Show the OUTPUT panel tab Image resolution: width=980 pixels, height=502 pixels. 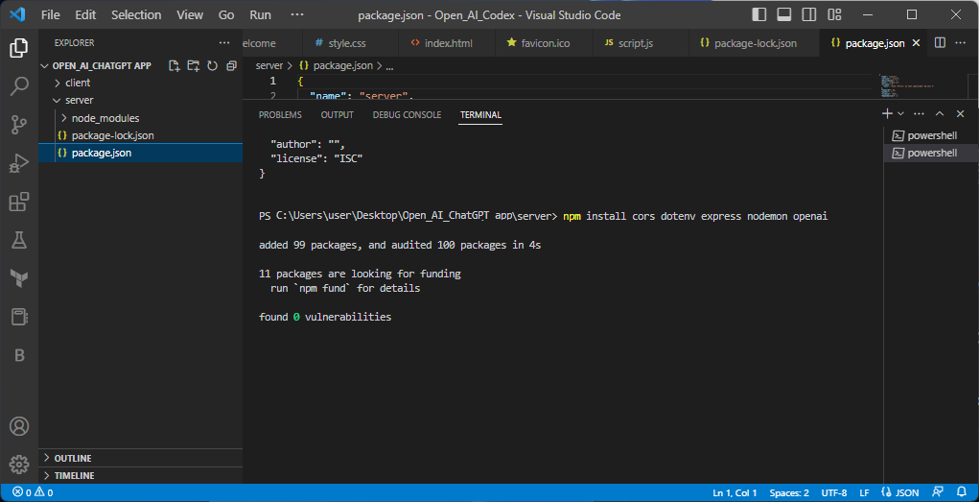[337, 115]
